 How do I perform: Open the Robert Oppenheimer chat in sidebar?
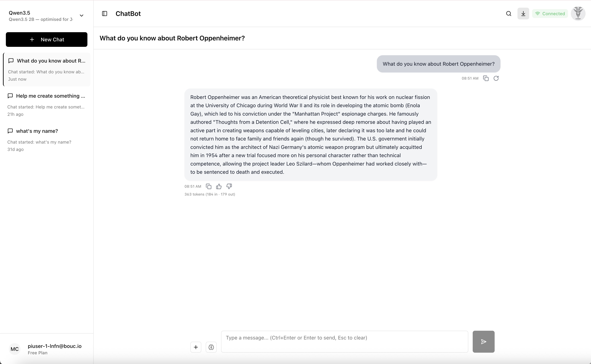click(x=47, y=69)
